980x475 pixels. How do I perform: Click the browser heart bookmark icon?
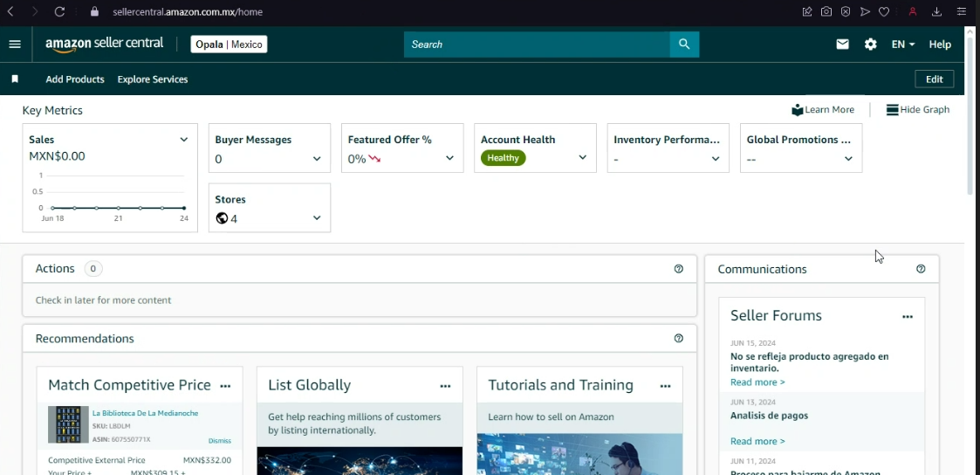(884, 11)
